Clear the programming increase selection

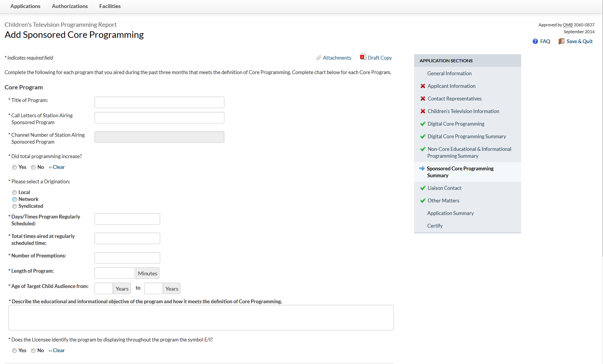pyautogui.click(x=57, y=167)
